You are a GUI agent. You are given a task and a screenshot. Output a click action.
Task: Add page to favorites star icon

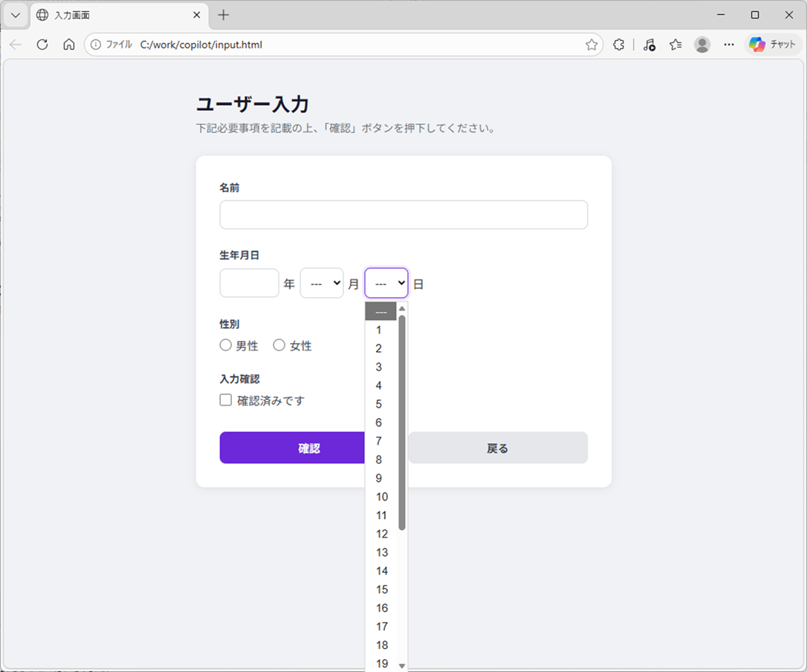pyautogui.click(x=592, y=45)
